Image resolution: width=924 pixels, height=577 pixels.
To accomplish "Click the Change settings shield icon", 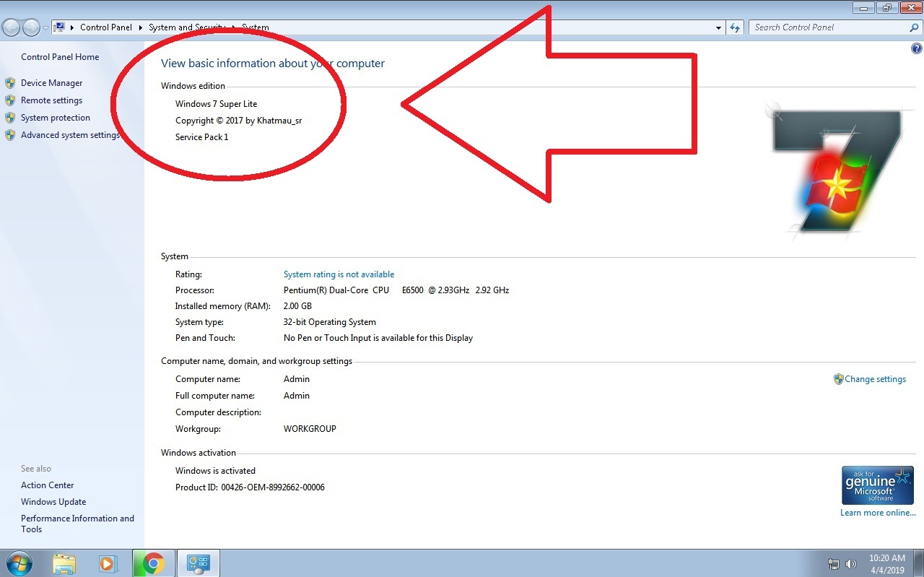I will (838, 378).
